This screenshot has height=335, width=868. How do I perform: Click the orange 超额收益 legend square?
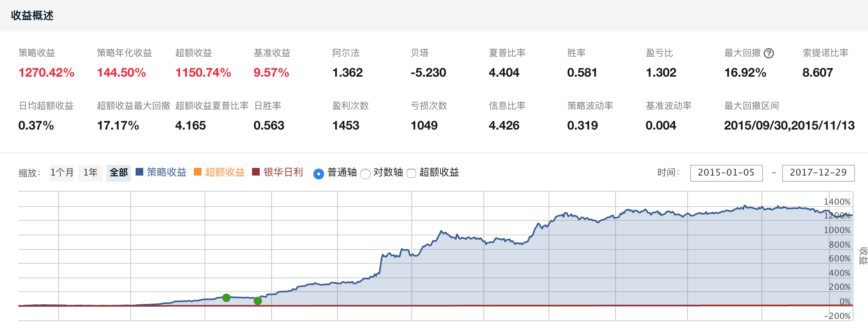click(198, 172)
